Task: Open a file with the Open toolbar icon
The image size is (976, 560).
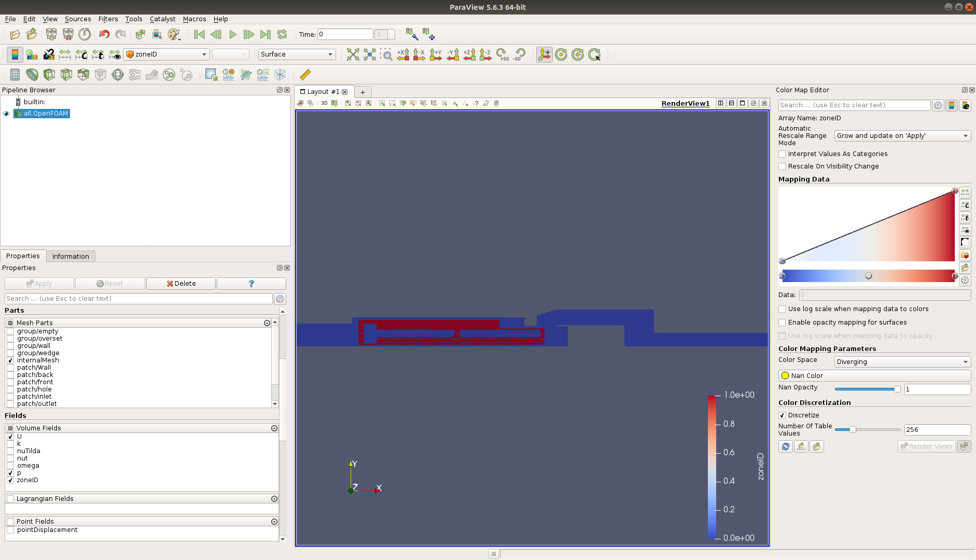Action: 15,35
